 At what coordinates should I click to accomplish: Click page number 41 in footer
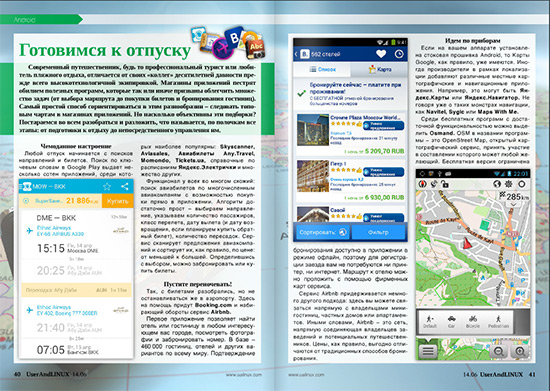532,374
